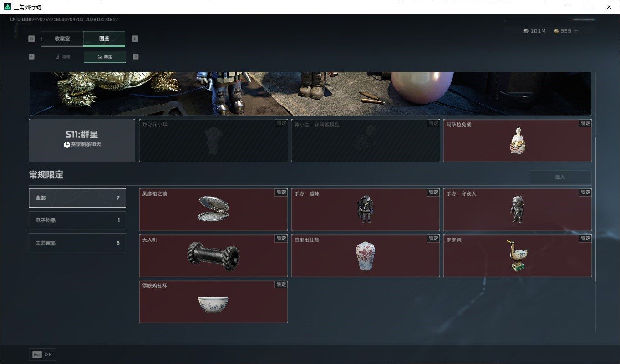Click the silver coin icon beside 101M
This screenshot has width=620, height=364.
pyautogui.click(x=526, y=31)
